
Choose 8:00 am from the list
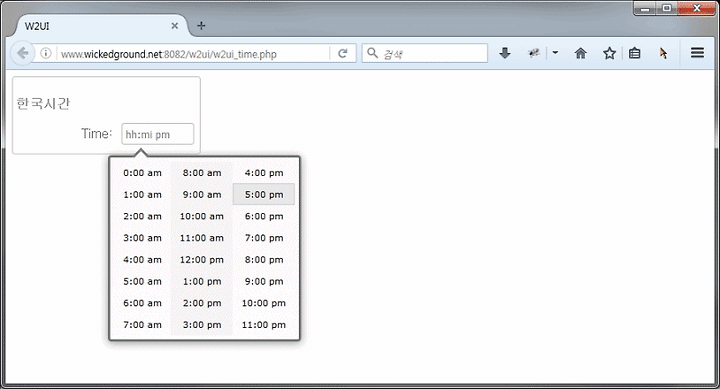[202, 173]
